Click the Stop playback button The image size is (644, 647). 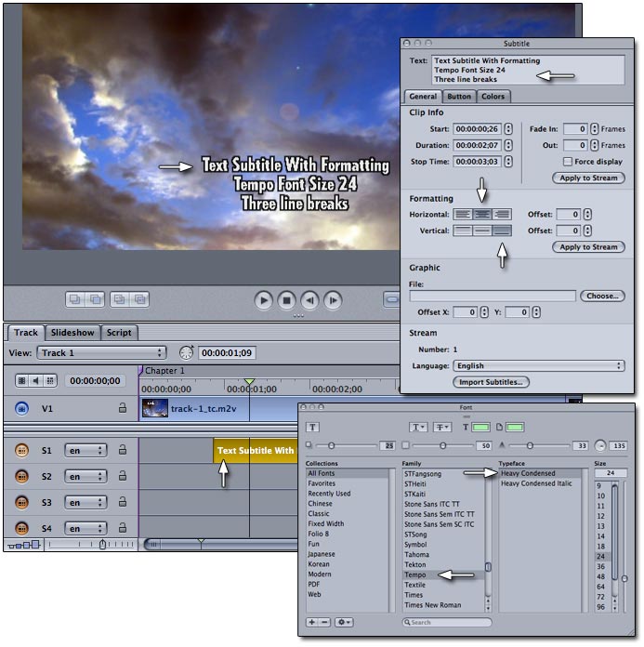pyautogui.click(x=287, y=300)
